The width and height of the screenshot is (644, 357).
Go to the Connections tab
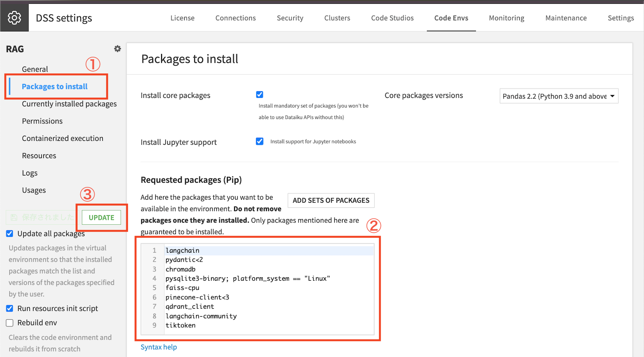click(x=235, y=18)
